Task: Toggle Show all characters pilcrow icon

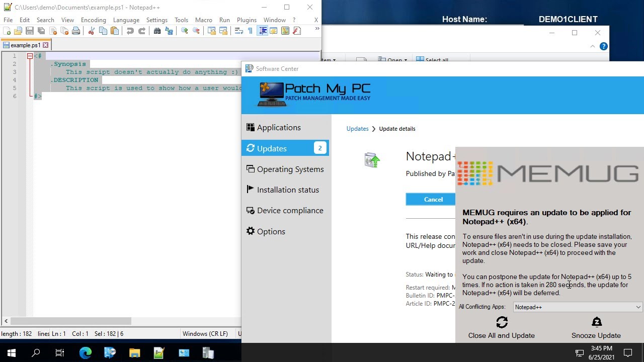Action: click(250, 31)
